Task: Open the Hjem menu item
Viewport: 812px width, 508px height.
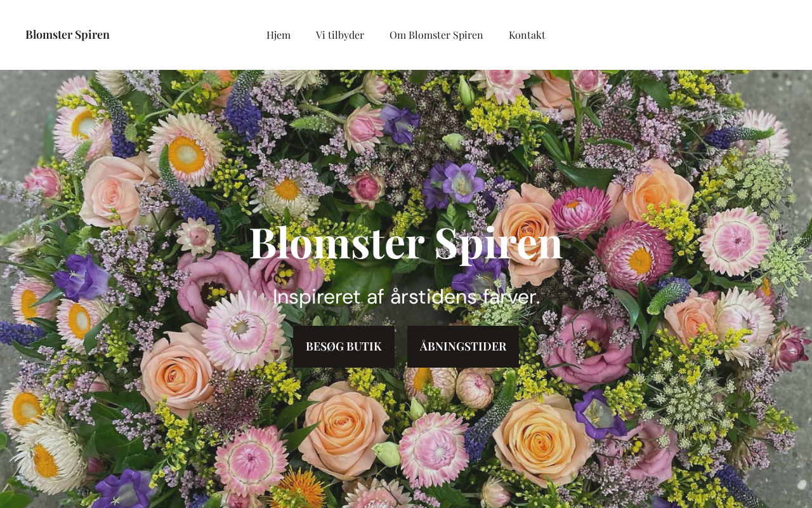Action: [x=278, y=35]
